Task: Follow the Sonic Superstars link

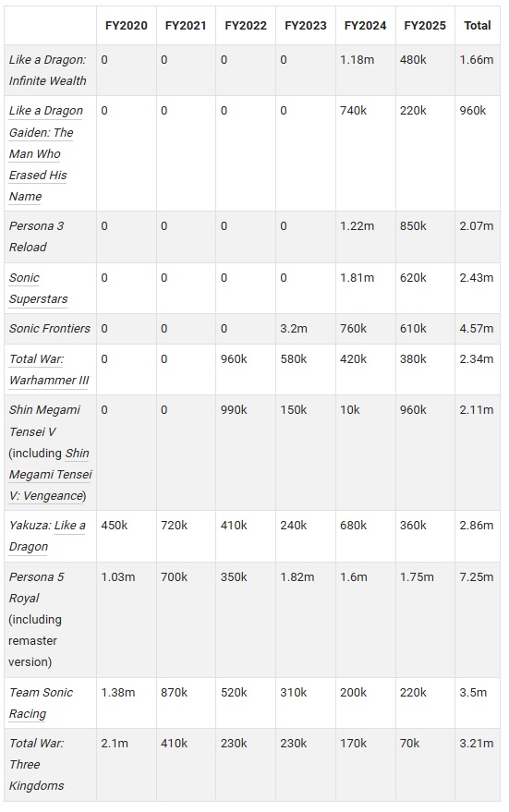Action: [x=38, y=288]
